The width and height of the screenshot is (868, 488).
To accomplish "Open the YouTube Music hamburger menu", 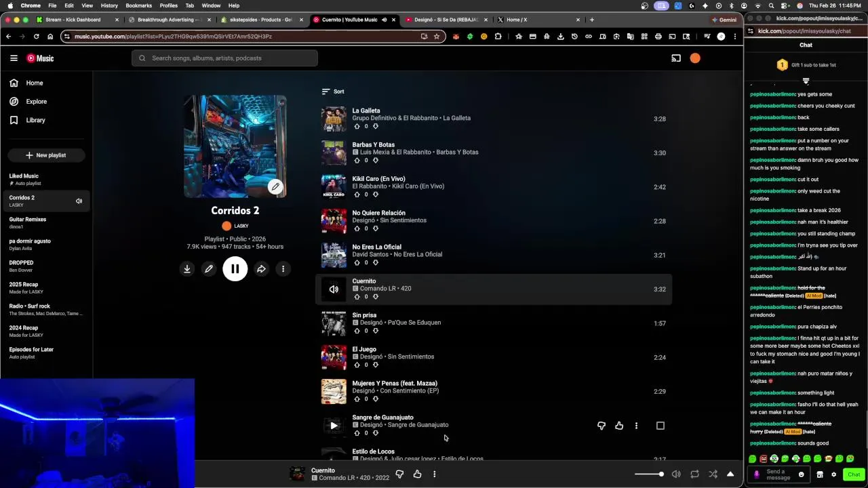I will (x=14, y=58).
